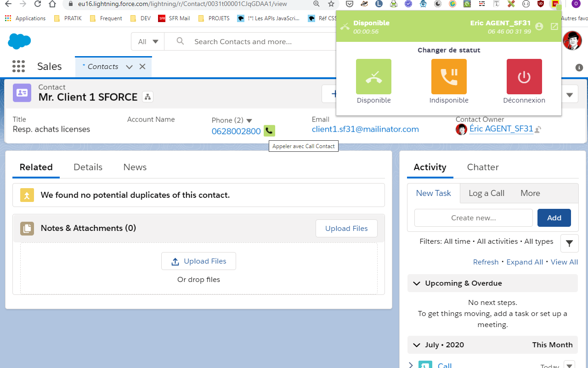This screenshot has height=368, width=588.
Task: Click the activity filter funnel icon
Action: [x=569, y=243]
